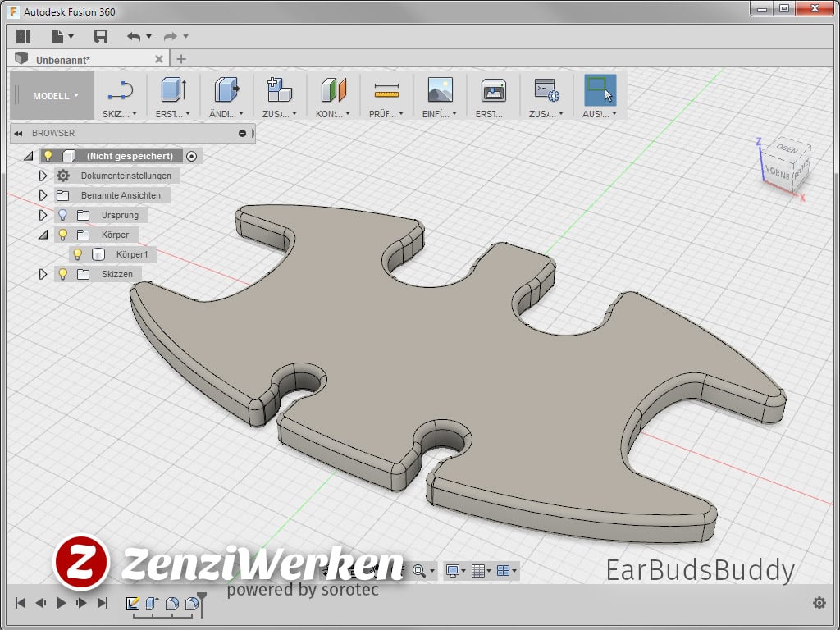Undo the last action
The image size is (840, 630).
(x=134, y=36)
